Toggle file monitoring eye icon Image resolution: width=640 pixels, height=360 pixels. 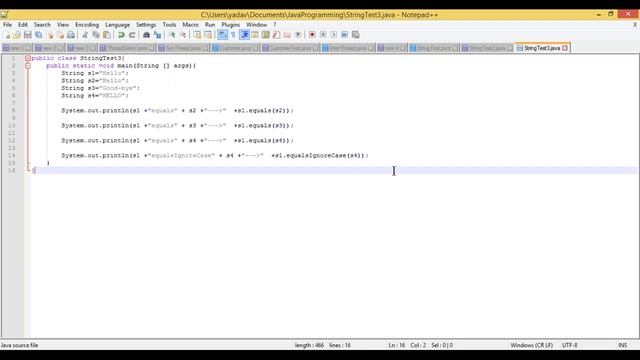pos(298,35)
